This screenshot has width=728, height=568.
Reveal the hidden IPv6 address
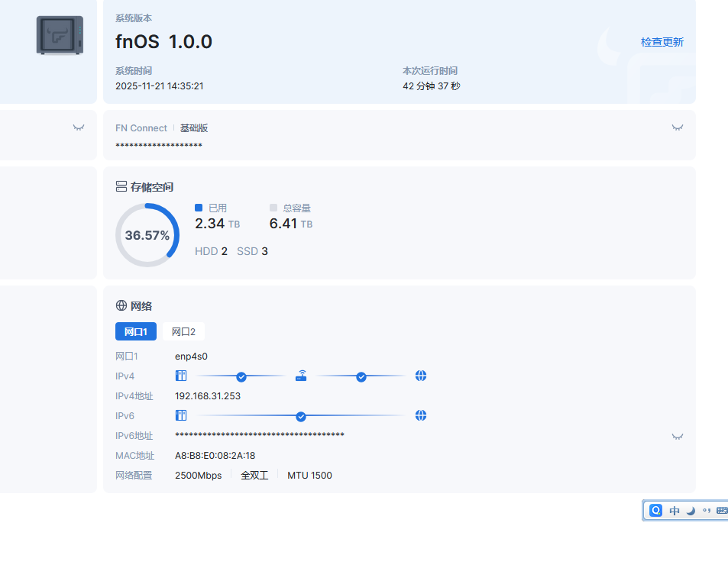click(x=678, y=436)
